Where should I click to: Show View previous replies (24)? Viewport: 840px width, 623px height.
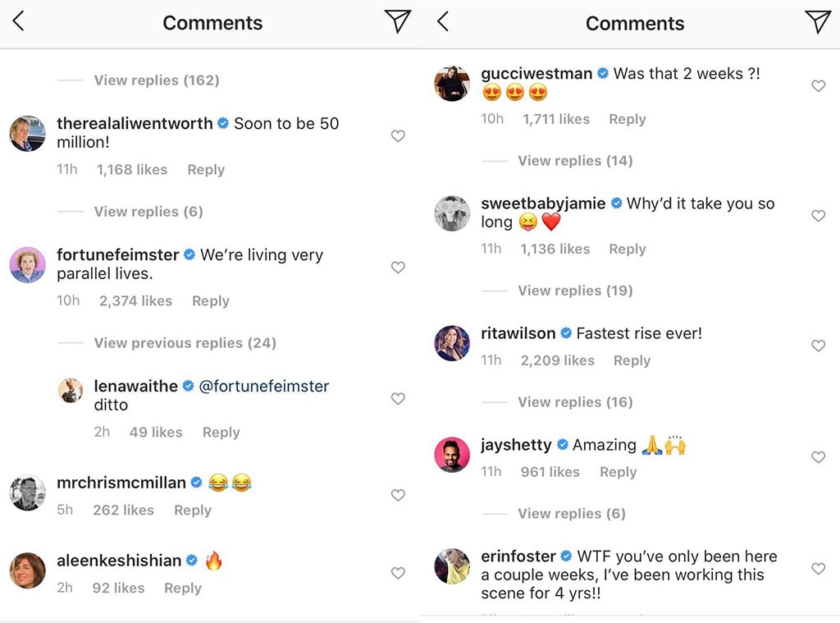click(185, 343)
